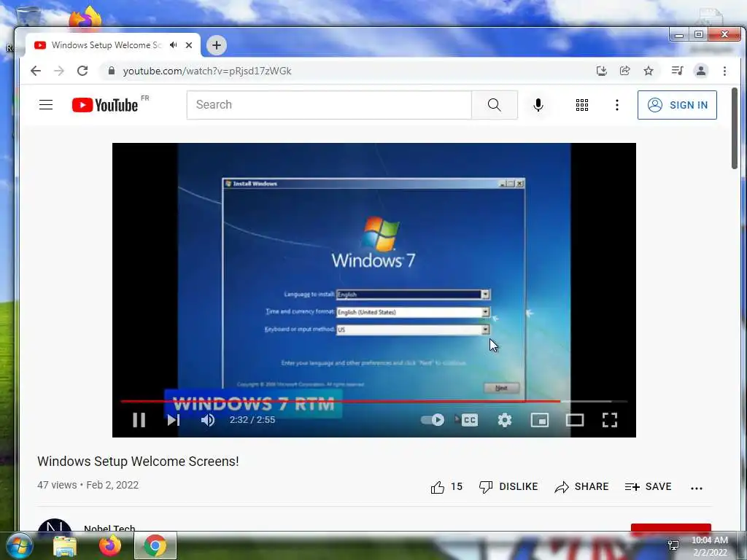Viewport: 747px width, 560px height.
Task: Open player settings gear
Action: click(505, 420)
